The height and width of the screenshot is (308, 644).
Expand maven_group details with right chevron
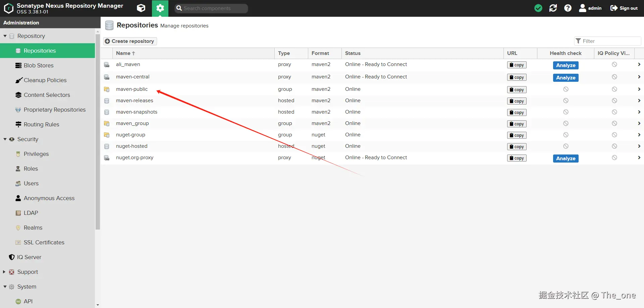pyautogui.click(x=639, y=123)
